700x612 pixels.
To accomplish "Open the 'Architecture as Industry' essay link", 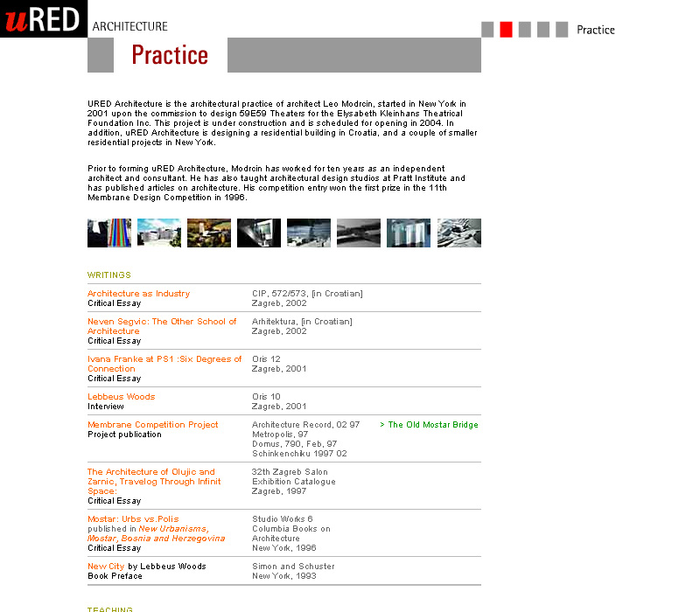I will coord(138,294).
